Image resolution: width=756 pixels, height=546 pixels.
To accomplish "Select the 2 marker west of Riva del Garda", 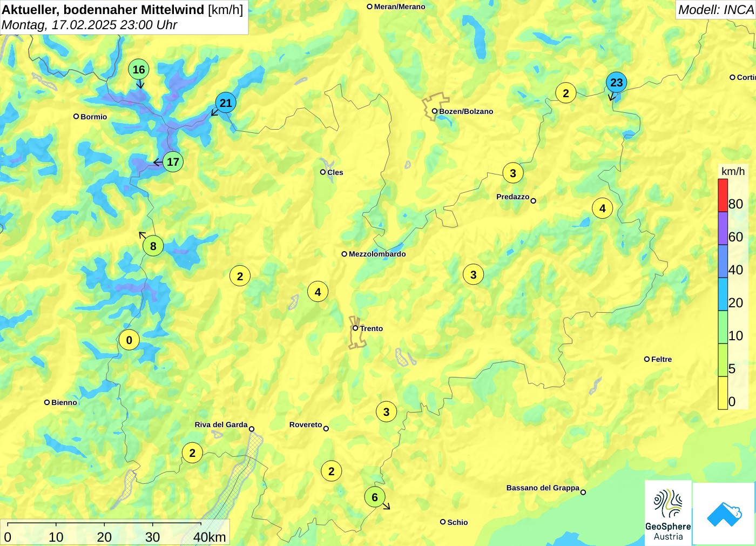I will 192,453.
